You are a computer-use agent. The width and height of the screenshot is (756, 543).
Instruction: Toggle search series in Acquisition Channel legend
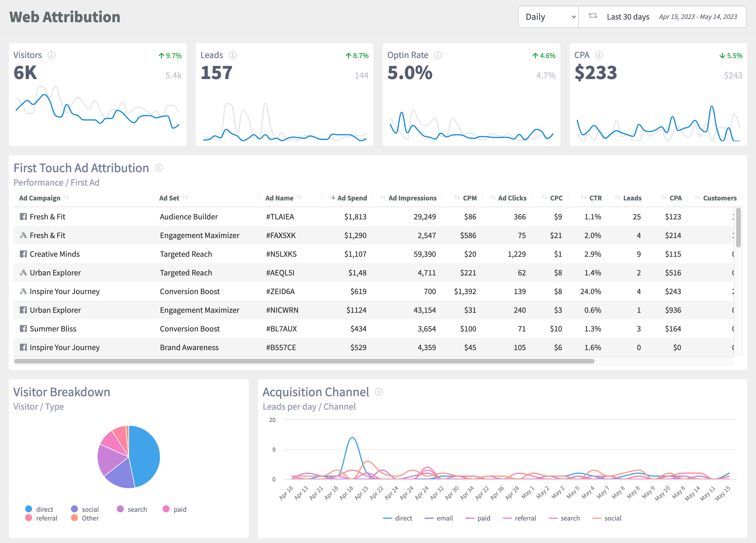[564, 518]
